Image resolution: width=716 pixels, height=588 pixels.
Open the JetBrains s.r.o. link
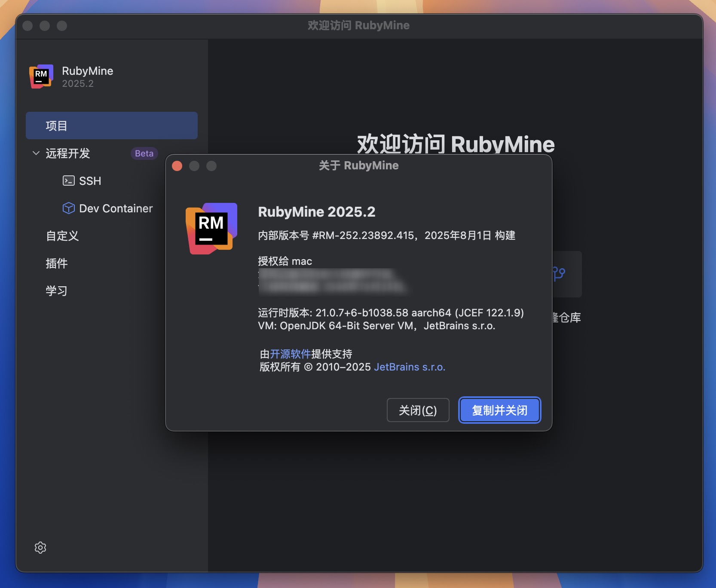coord(410,367)
